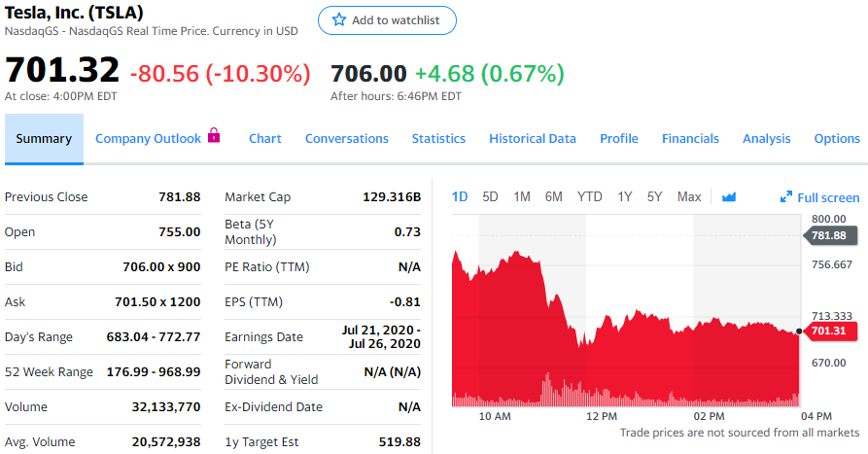The height and width of the screenshot is (454, 868).
Task: Click the 701.31 current price marker
Action: coord(827,332)
